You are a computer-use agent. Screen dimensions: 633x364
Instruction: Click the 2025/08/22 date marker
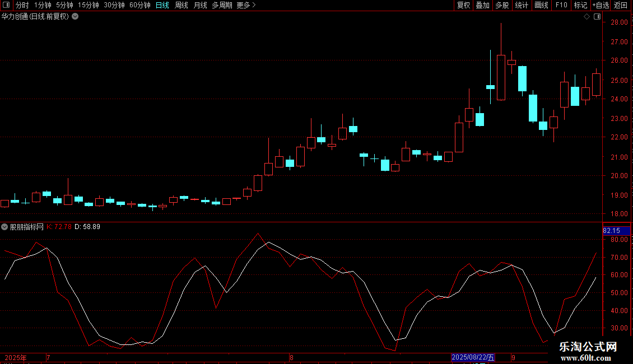pyautogui.click(x=473, y=357)
